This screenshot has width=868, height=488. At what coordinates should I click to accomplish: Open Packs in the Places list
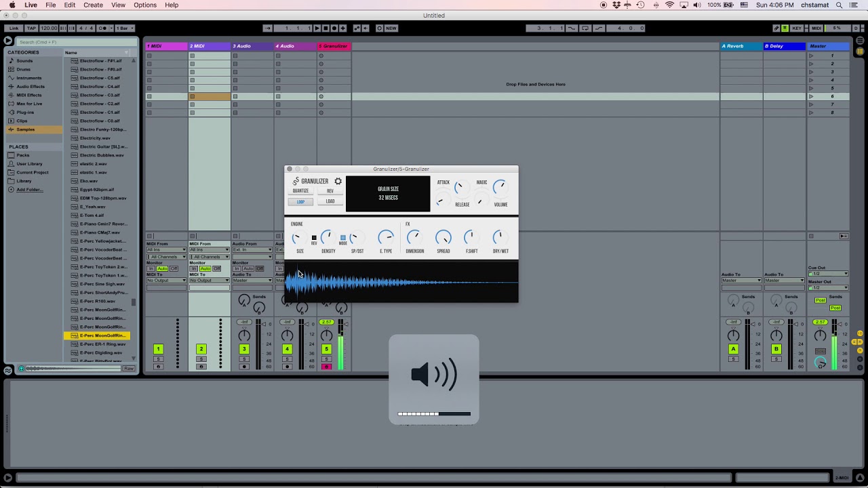(23, 155)
